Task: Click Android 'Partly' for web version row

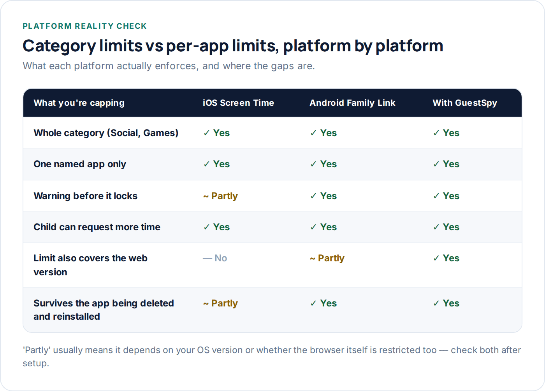Action: click(327, 258)
